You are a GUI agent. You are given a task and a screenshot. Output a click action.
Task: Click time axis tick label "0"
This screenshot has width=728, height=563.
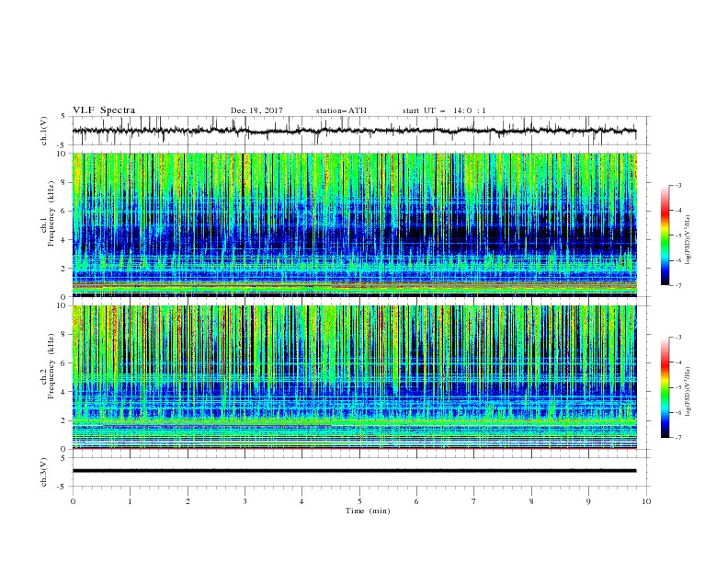(73, 501)
